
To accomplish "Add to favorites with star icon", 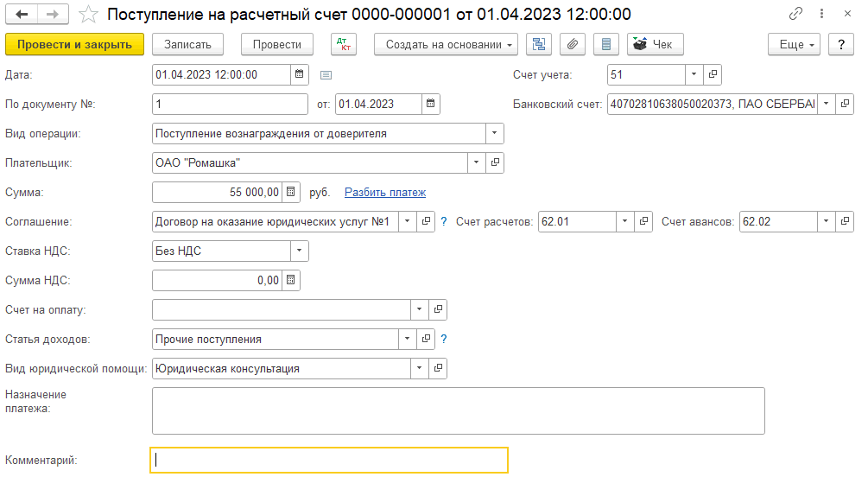I will (x=87, y=15).
